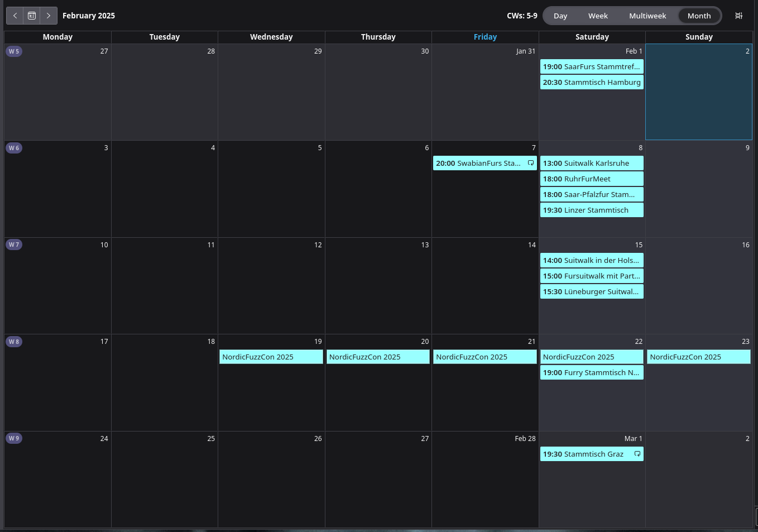Go to the previous month with the back arrow
This screenshot has height=532, width=758.
(x=15, y=16)
